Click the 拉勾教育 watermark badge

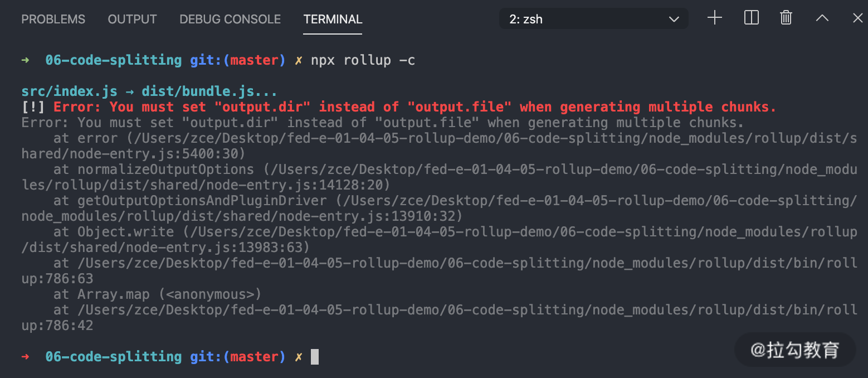(x=795, y=350)
